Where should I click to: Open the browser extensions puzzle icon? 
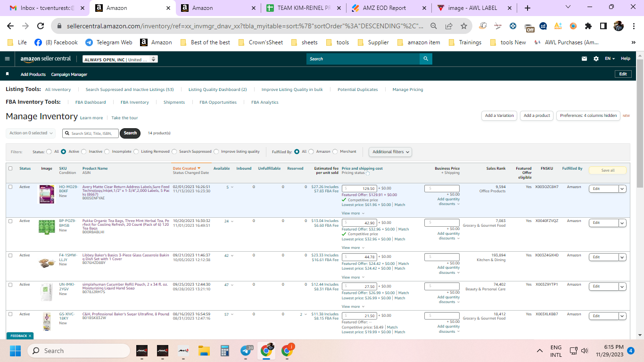point(588,26)
